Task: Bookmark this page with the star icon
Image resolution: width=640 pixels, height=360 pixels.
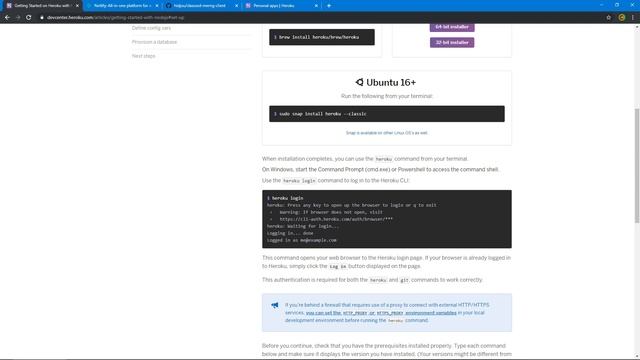Action: pos(609,18)
